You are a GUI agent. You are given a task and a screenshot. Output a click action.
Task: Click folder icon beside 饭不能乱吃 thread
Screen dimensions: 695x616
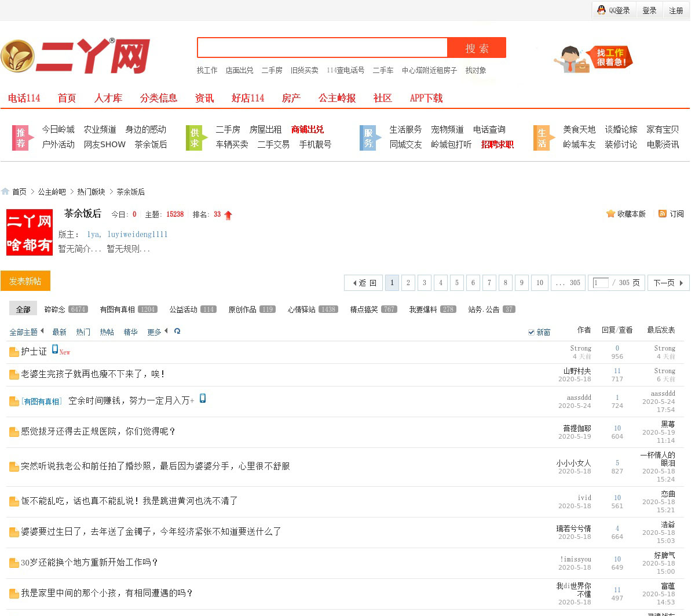pyautogui.click(x=14, y=501)
